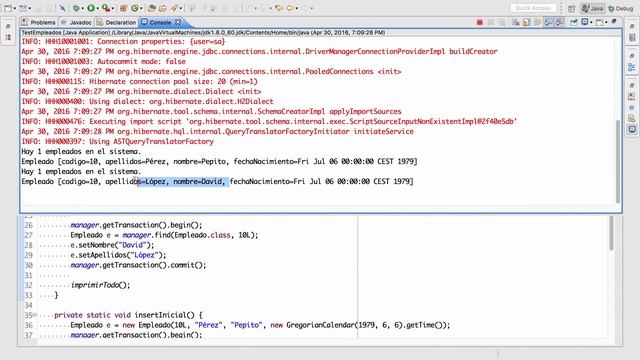
Task: Open the External Tools dropdown arrow
Action: [112, 8]
